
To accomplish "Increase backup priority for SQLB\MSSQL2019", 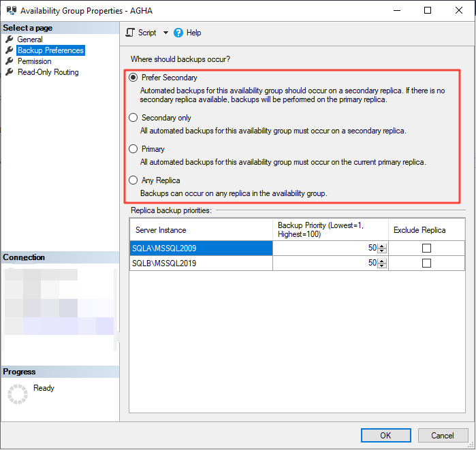I will pyautogui.click(x=382, y=261).
